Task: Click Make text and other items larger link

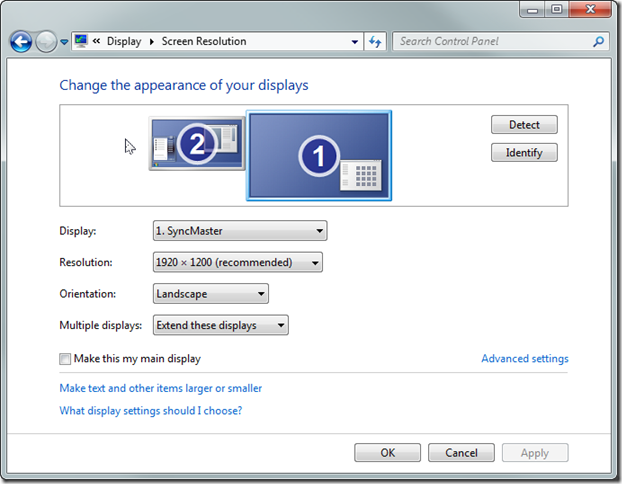Action: coord(160,388)
